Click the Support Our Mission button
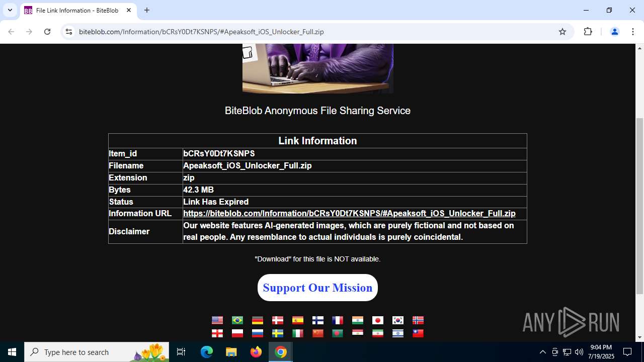This screenshot has width=644, height=362. (x=317, y=288)
